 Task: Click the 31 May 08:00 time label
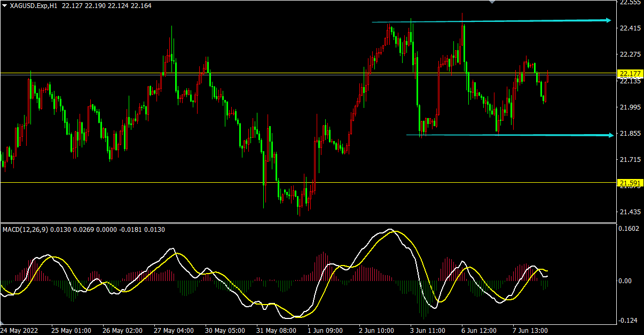(276, 330)
